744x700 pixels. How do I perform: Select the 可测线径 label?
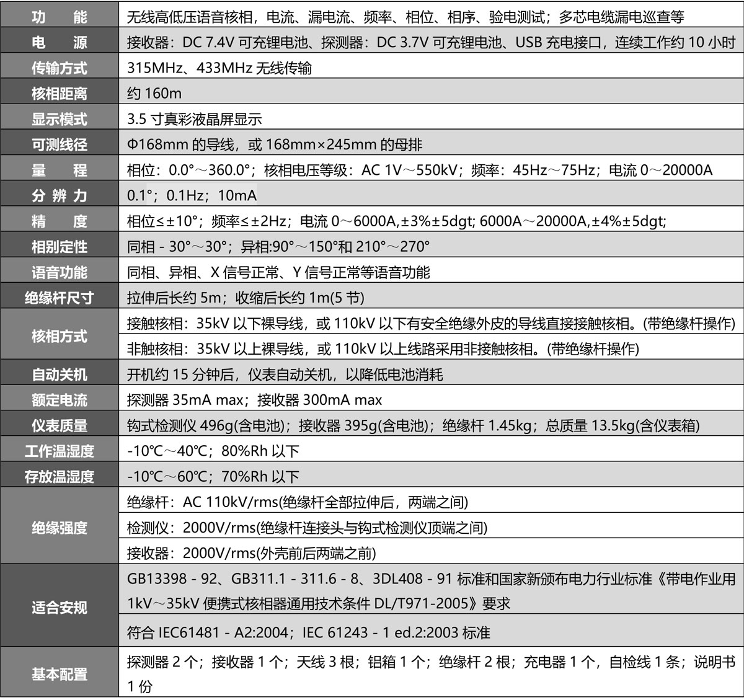(x=59, y=144)
